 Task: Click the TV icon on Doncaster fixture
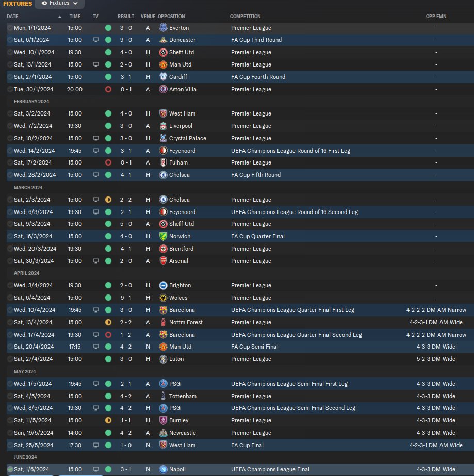pyautogui.click(x=95, y=40)
